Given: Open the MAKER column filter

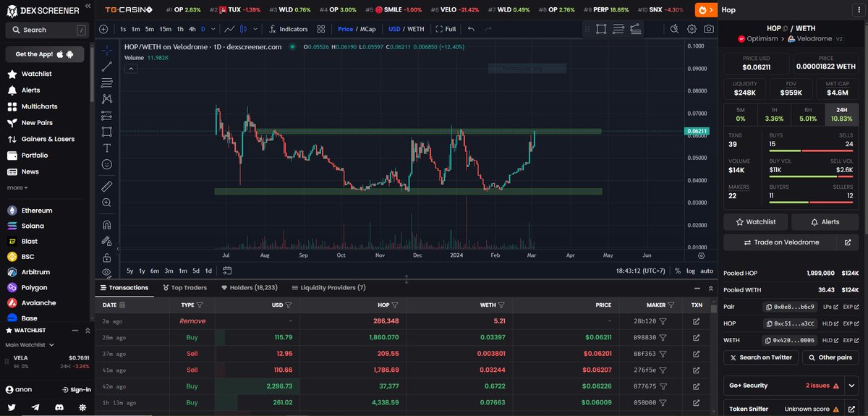Looking at the screenshot, I should pyautogui.click(x=671, y=305).
